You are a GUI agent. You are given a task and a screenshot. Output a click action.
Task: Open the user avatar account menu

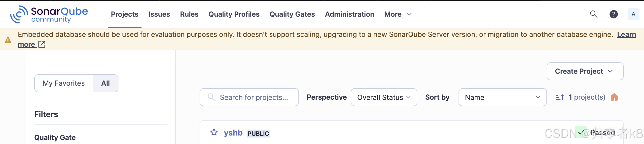[x=633, y=14]
